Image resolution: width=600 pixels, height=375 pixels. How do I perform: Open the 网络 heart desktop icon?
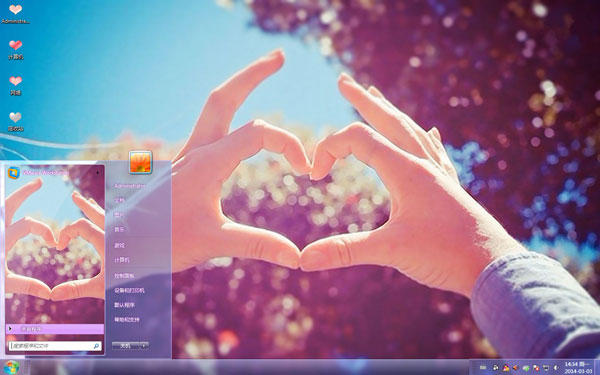point(15,81)
